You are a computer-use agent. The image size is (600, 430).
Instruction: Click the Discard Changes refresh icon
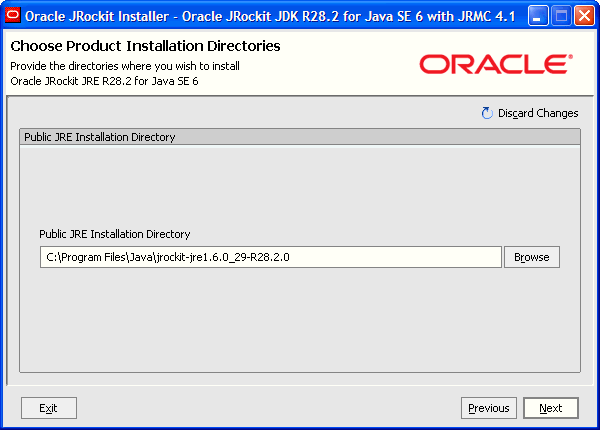(487, 113)
